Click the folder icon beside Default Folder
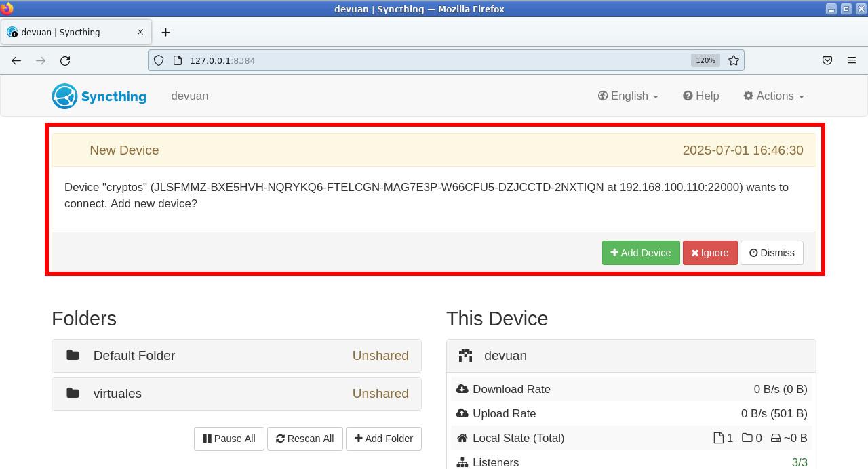Screen dimensions: 868x469 click(73, 354)
